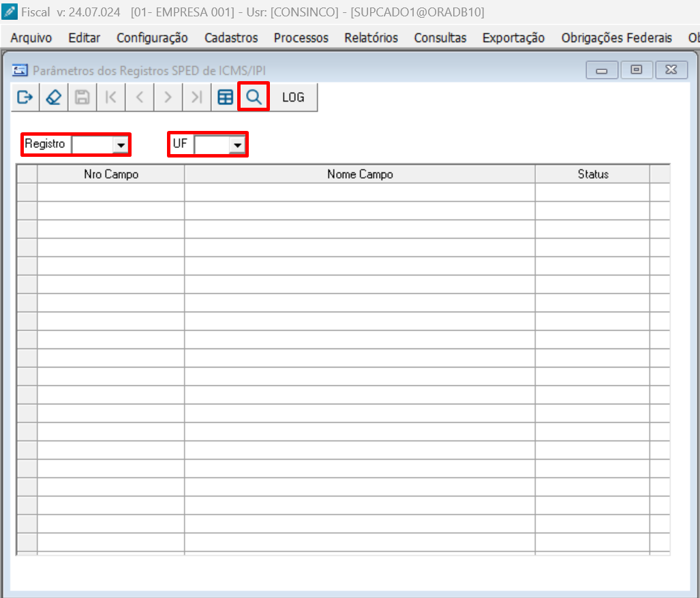
Task: Go to first record arrow icon
Action: [x=110, y=97]
